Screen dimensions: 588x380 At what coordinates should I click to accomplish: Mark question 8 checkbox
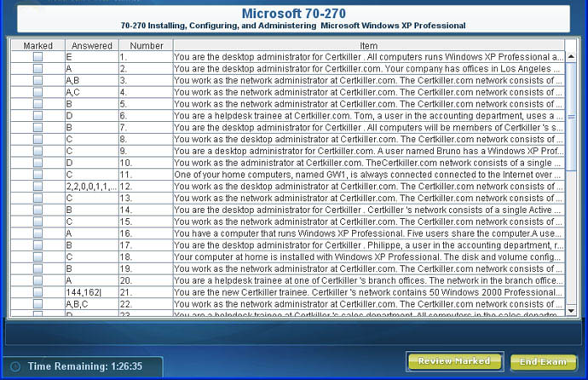point(37,139)
